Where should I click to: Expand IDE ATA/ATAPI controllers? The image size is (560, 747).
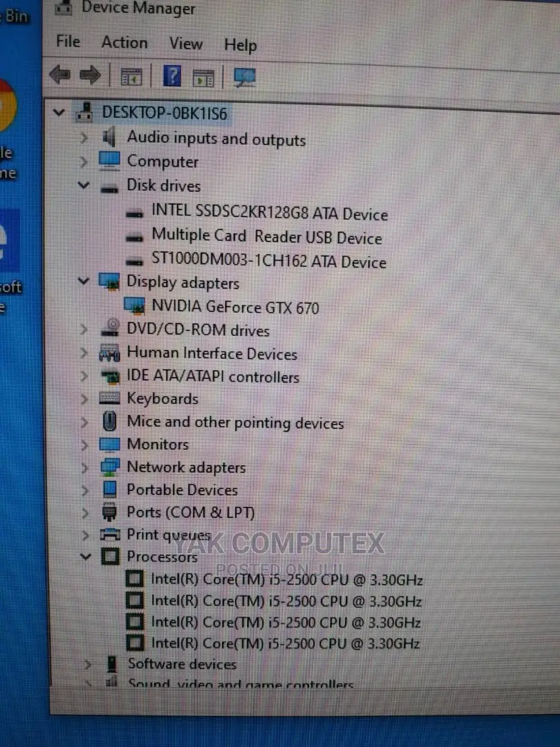click(x=84, y=376)
